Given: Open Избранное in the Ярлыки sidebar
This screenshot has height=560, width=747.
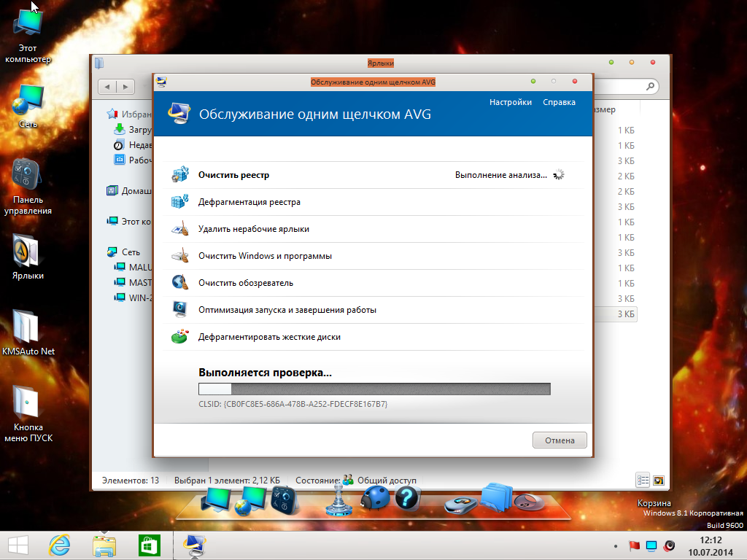Looking at the screenshot, I should [x=130, y=114].
